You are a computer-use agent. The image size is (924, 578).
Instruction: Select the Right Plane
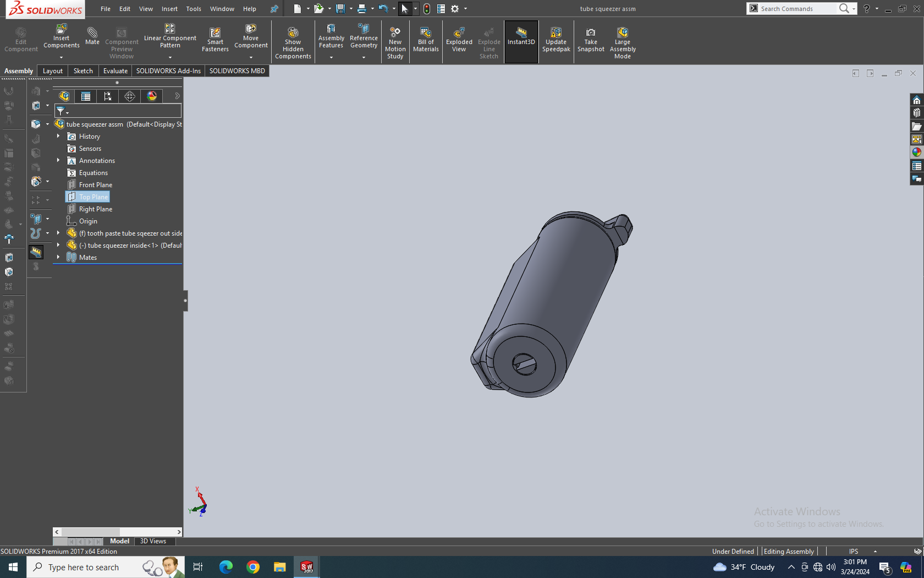tap(96, 209)
